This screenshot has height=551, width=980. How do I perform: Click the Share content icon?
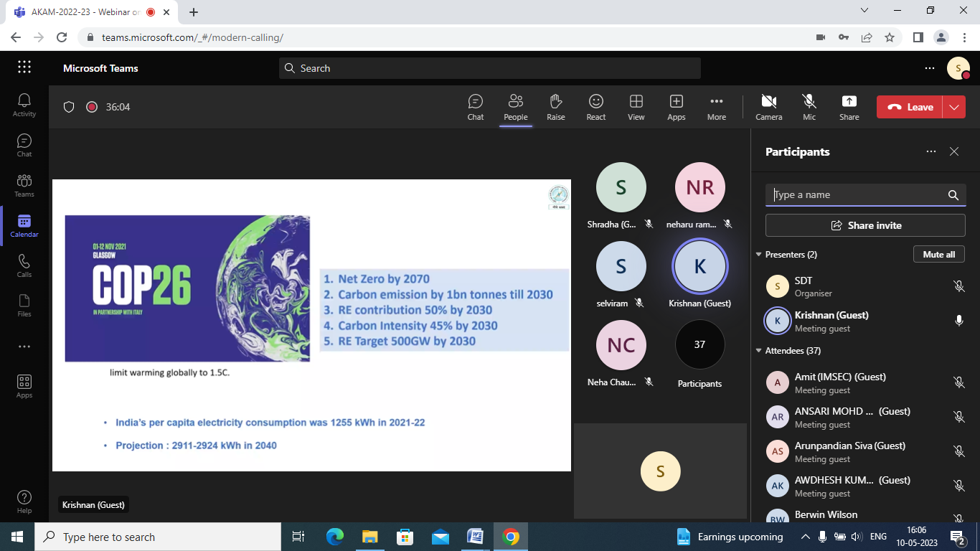point(849,107)
